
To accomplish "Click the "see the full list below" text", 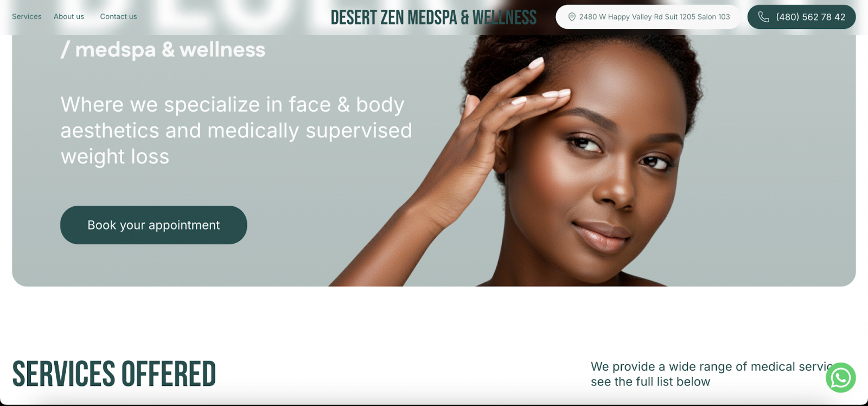I will point(650,382).
